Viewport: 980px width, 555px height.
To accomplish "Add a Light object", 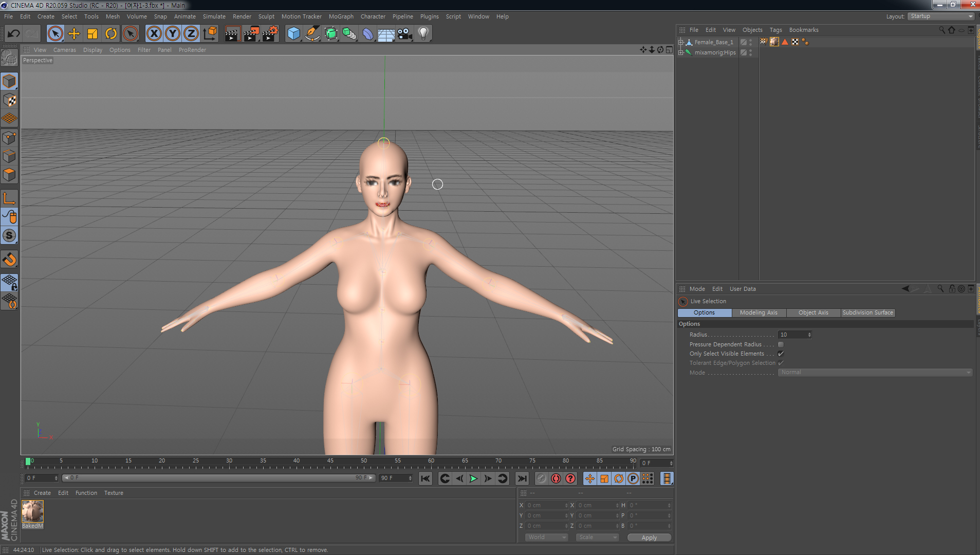I will [x=423, y=34].
